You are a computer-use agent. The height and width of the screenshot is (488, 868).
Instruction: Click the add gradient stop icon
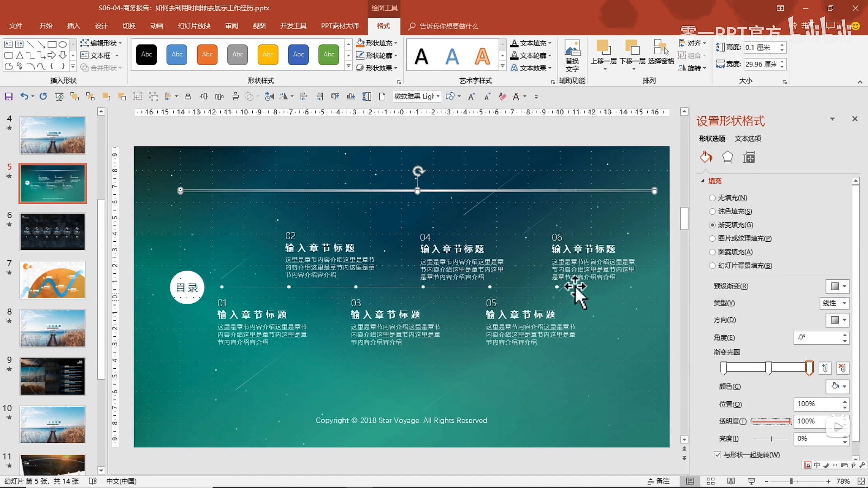(825, 368)
